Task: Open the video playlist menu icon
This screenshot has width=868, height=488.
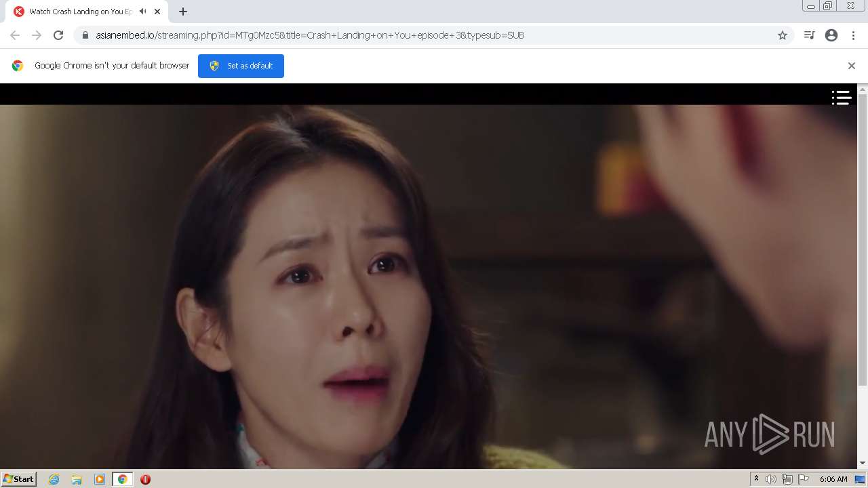Action: 842,98
